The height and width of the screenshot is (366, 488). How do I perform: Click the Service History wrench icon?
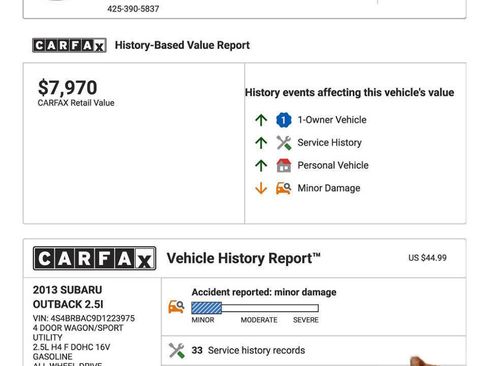click(284, 143)
